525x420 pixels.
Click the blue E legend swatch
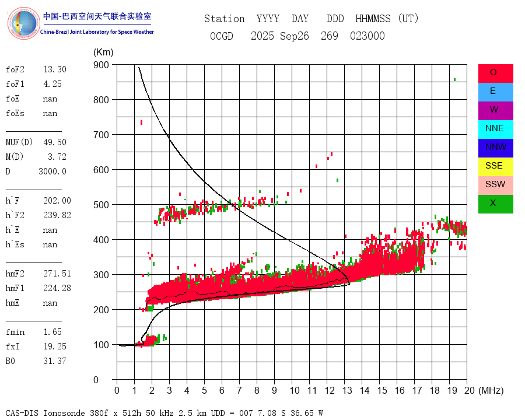point(495,92)
